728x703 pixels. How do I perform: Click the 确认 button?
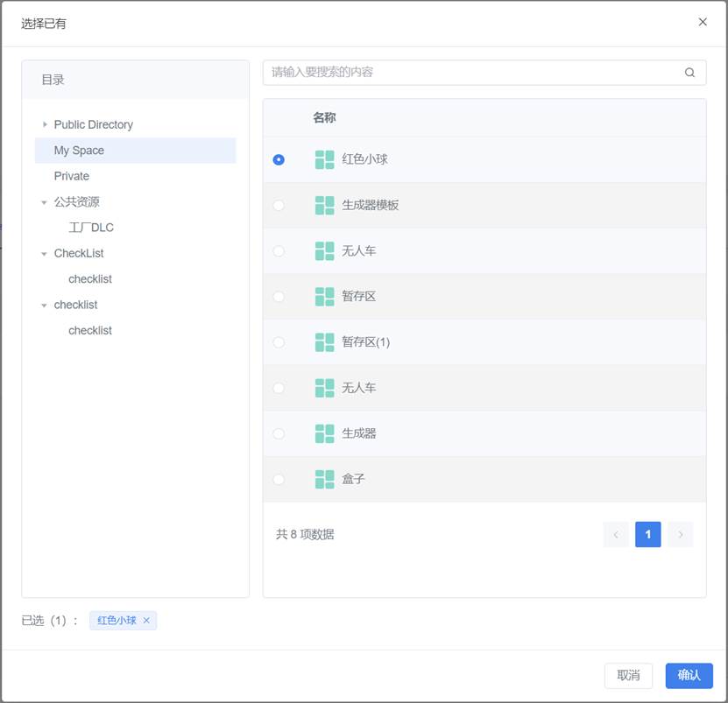pos(689,675)
